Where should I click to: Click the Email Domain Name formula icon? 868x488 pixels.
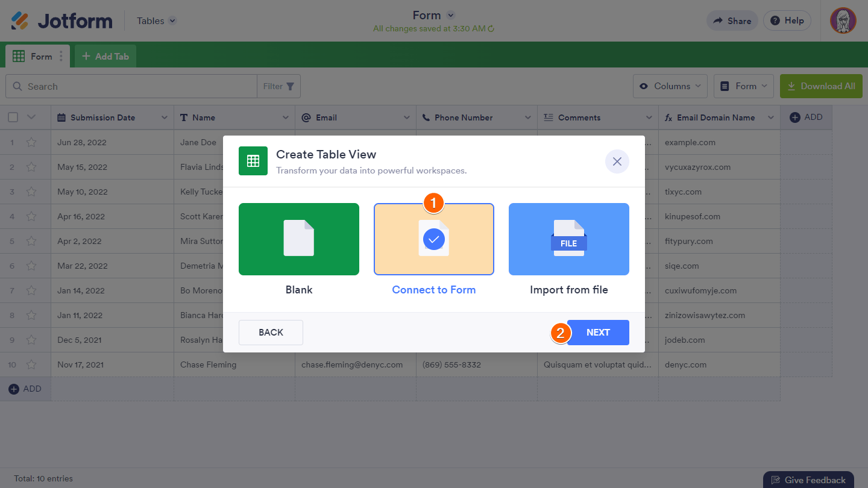(x=668, y=117)
